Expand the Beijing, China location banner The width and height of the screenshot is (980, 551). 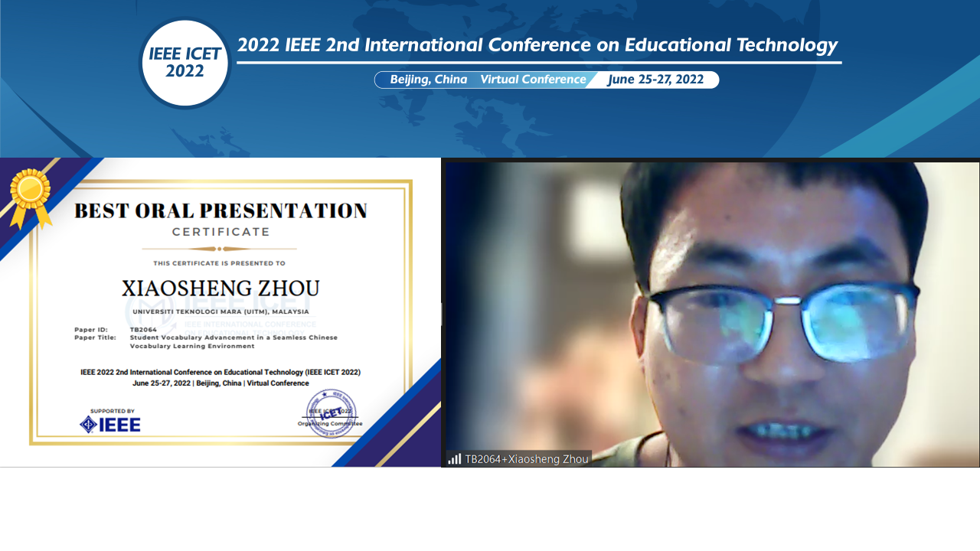428,79
